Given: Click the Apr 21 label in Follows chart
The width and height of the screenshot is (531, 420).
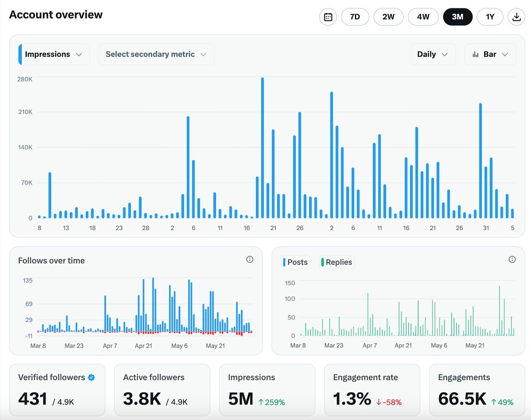Looking at the screenshot, I should pos(143,346).
